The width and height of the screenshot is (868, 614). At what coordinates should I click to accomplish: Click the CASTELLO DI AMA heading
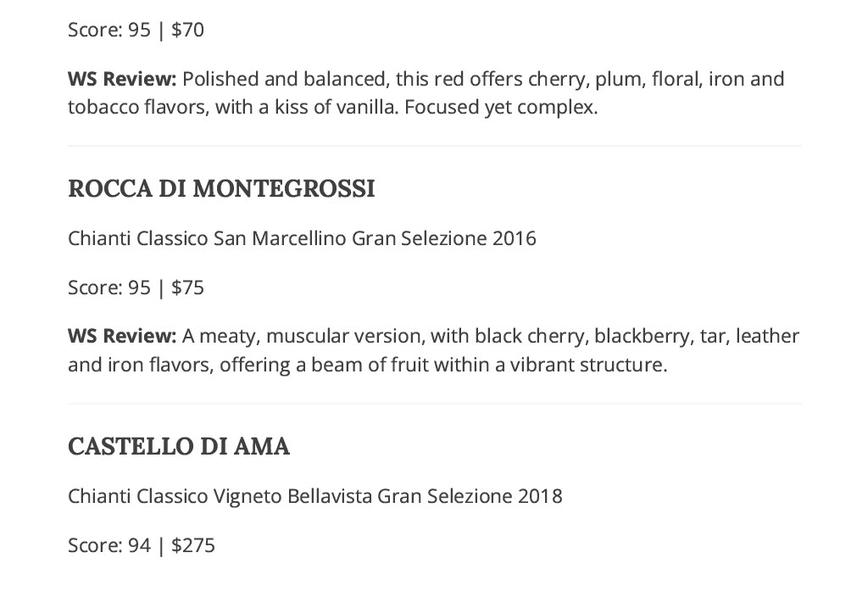click(x=179, y=446)
